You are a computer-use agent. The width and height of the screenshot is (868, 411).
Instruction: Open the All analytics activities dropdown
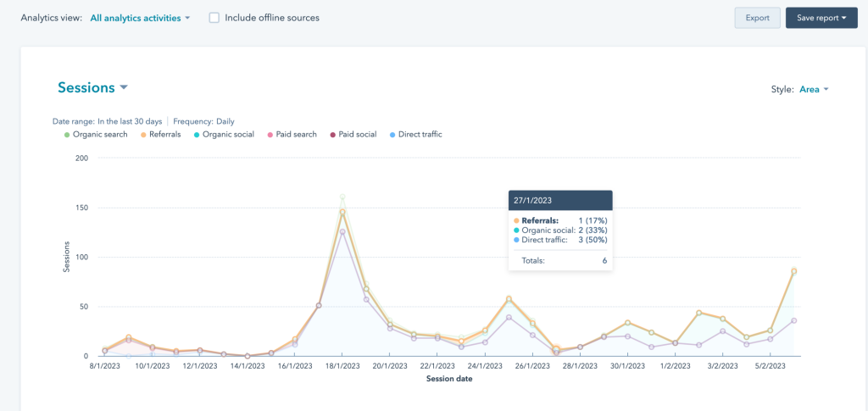152,18
